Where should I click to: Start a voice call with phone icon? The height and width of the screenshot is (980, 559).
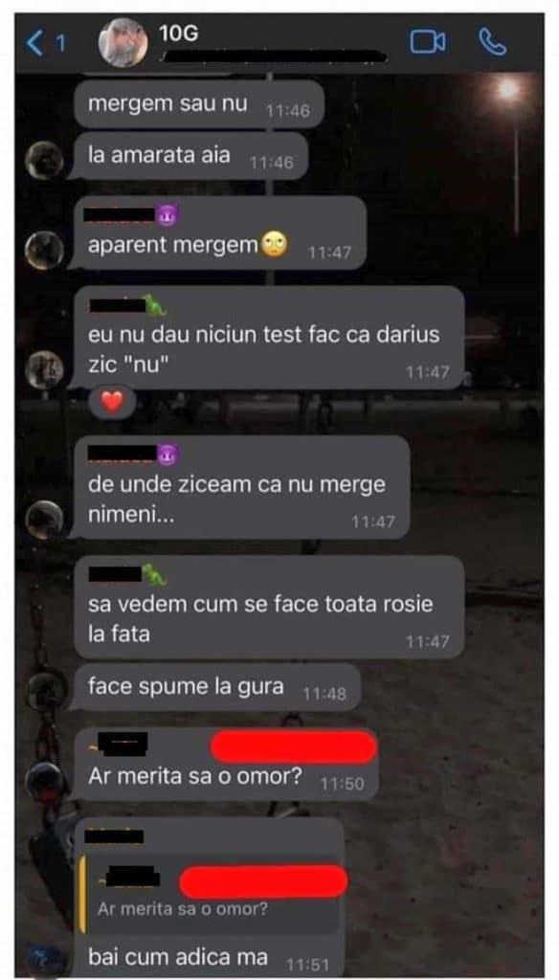[493, 42]
